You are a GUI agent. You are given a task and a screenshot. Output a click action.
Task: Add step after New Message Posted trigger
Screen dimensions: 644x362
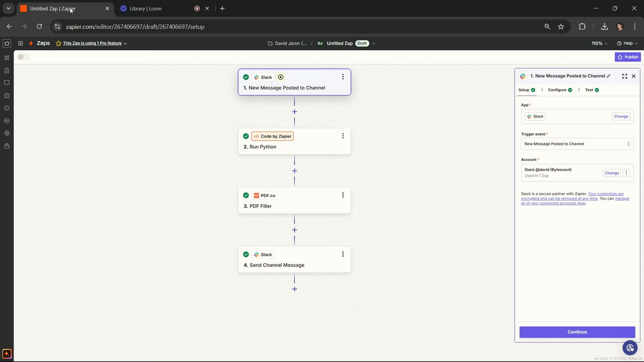(294, 112)
